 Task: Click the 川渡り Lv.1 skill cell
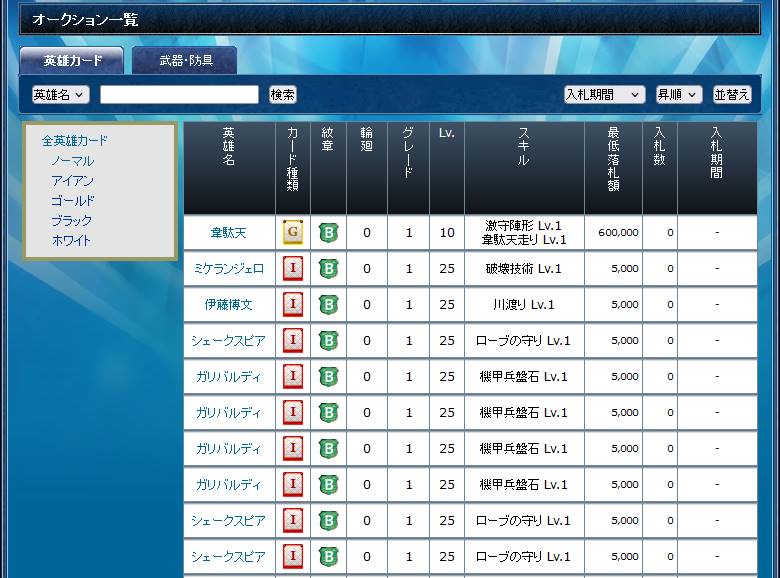click(x=523, y=304)
